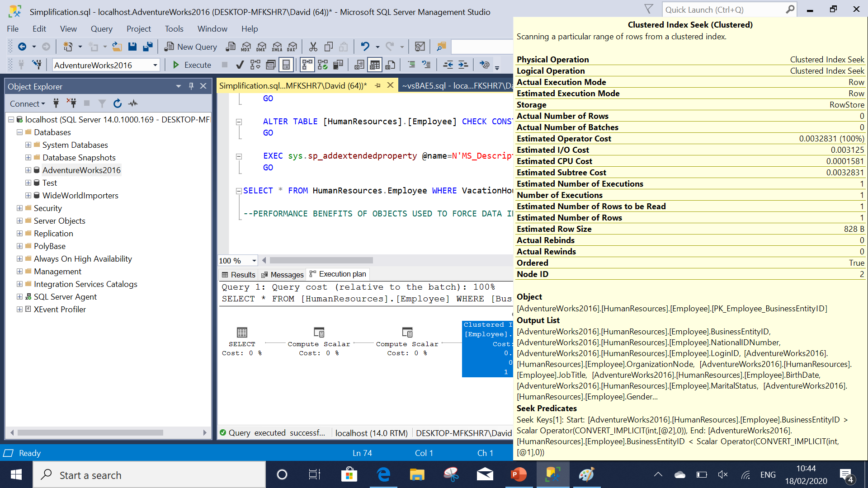Click Display Estimated Execution Plan icon
The image size is (868, 488).
(x=255, y=65)
